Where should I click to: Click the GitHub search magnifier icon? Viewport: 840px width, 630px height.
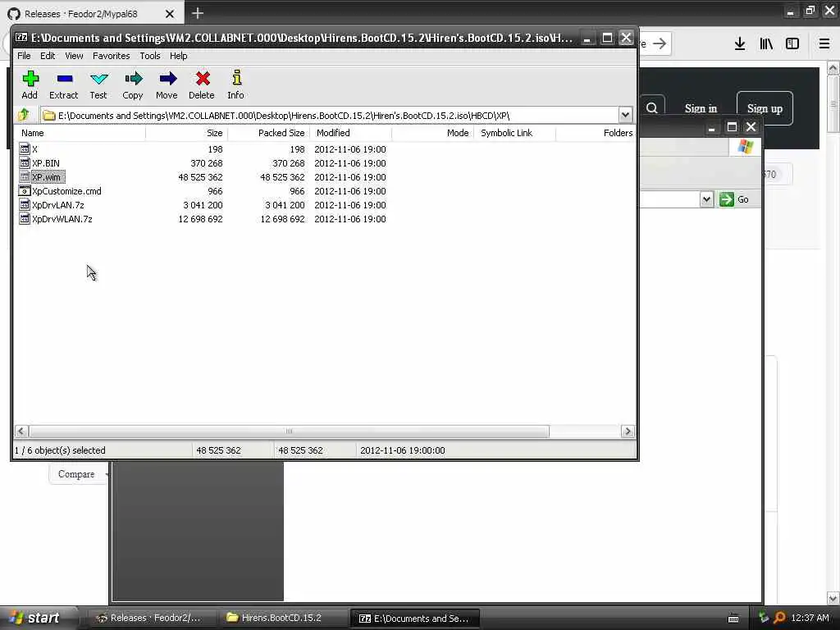click(652, 108)
